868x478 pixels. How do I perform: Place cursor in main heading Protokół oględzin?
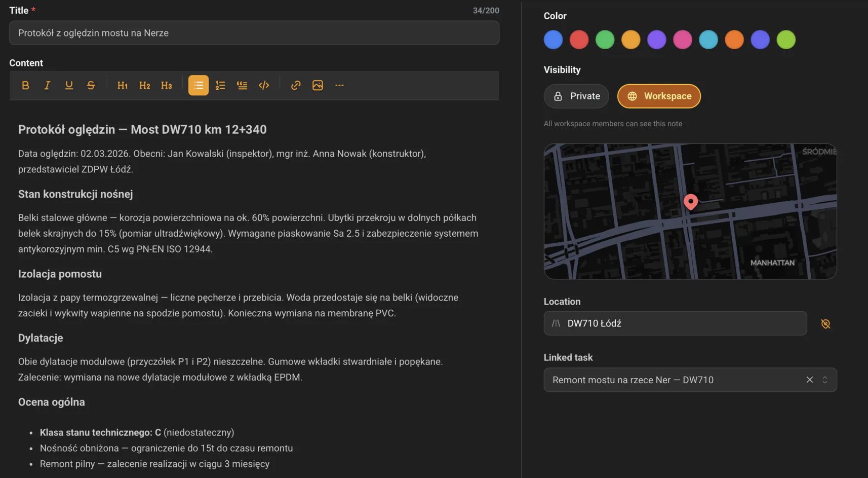point(142,129)
